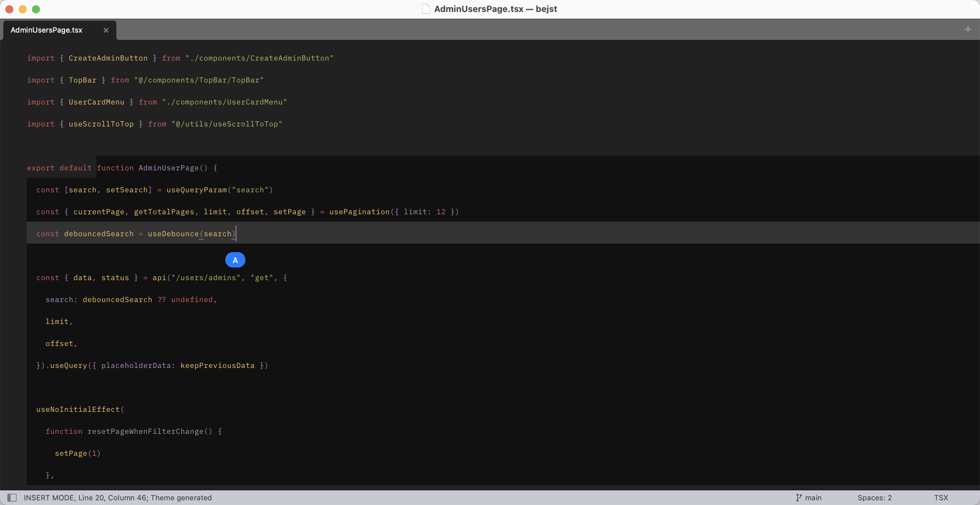Click setPage(1) statement

(x=77, y=453)
